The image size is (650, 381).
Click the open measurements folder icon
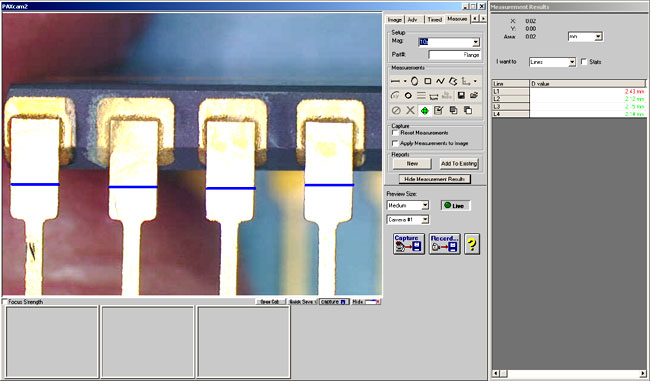474,96
